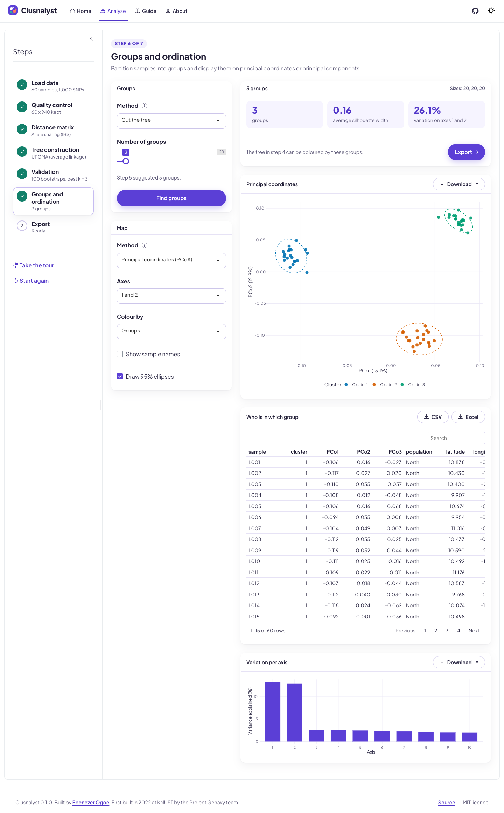504x813 pixels.
Task: Toggle Cluster 1 legend marker
Action: pos(346,385)
